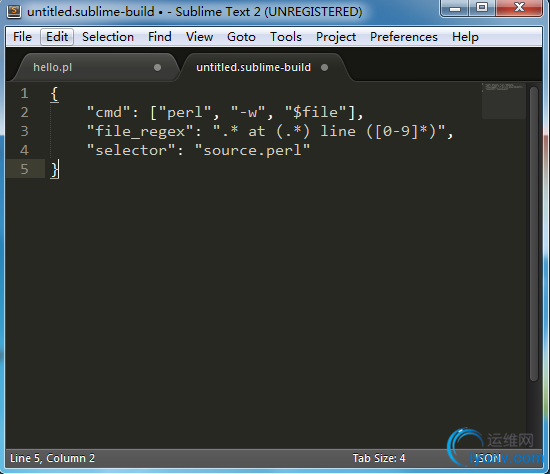Close the hello.pl tab via its dot
This screenshot has width=550, height=474.
pos(157,67)
